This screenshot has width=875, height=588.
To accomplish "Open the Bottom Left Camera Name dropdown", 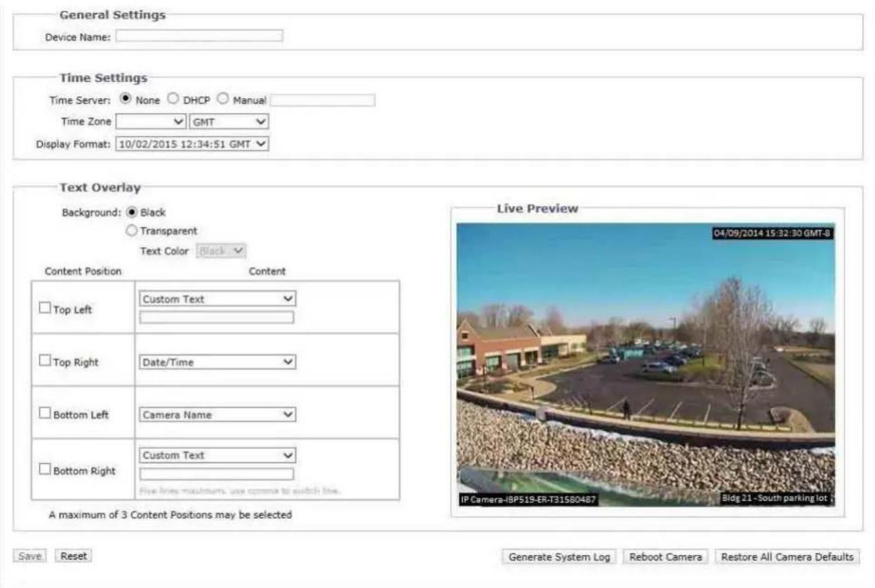I will [x=218, y=414].
